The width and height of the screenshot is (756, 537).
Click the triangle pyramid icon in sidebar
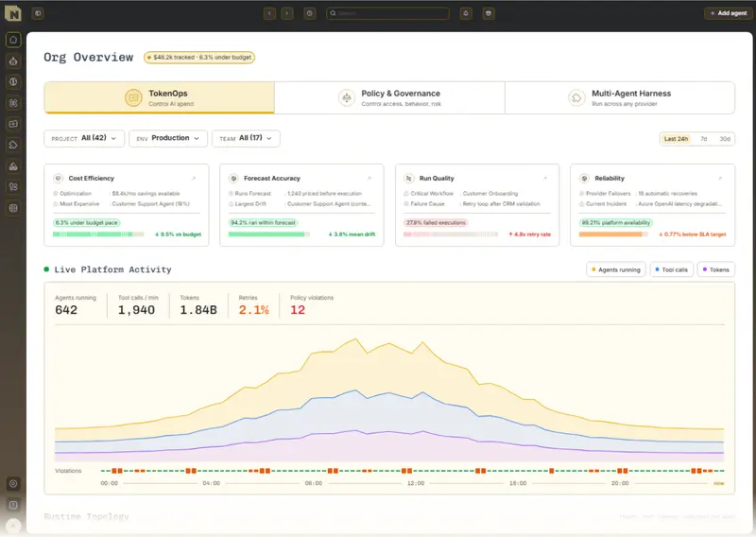tap(13, 166)
